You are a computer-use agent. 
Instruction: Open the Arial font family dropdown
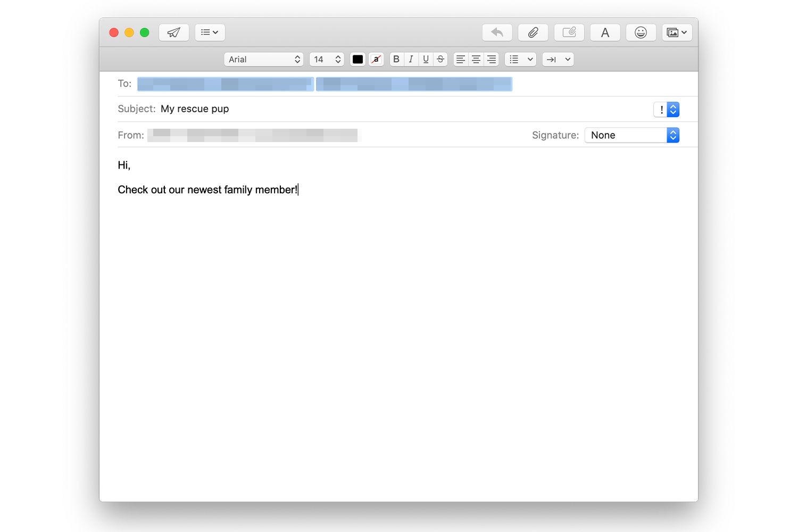(x=264, y=60)
